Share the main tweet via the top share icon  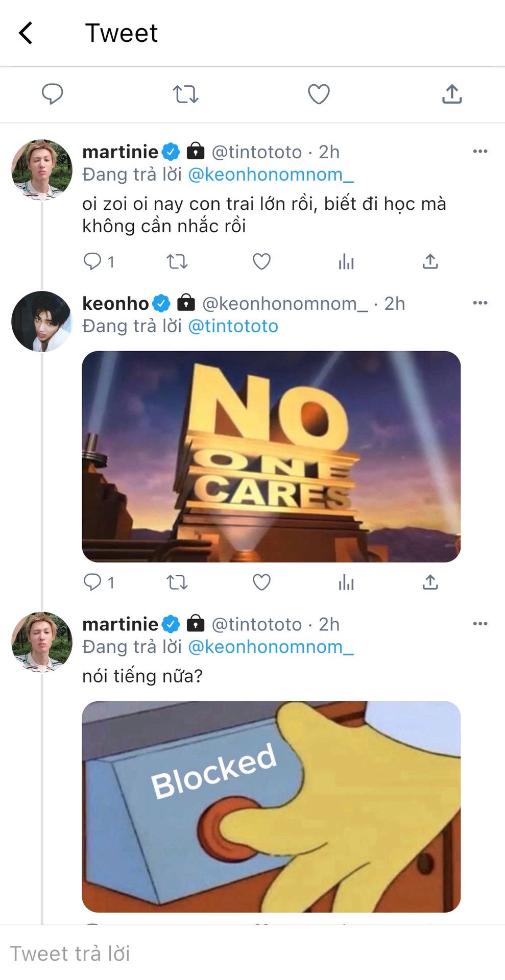452,94
